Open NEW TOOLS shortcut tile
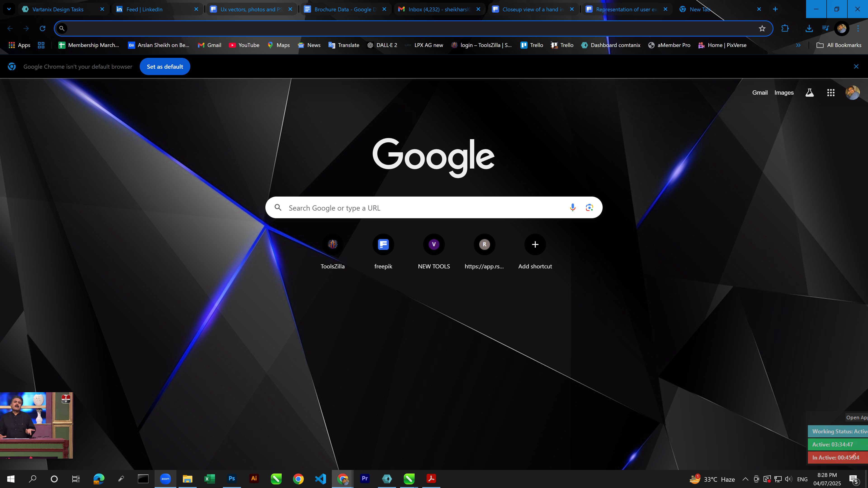Image resolution: width=868 pixels, height=488 pixels. pyautogui.click(x=434, y=252)
